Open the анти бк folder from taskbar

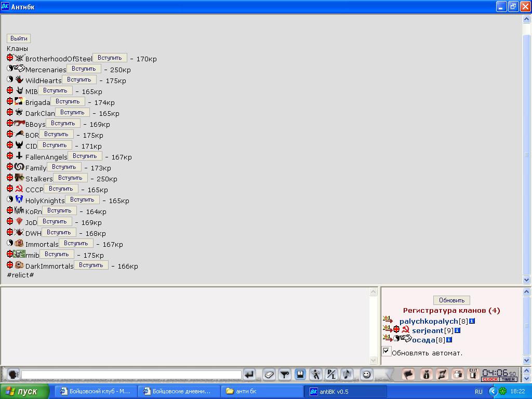pos(262,392)
